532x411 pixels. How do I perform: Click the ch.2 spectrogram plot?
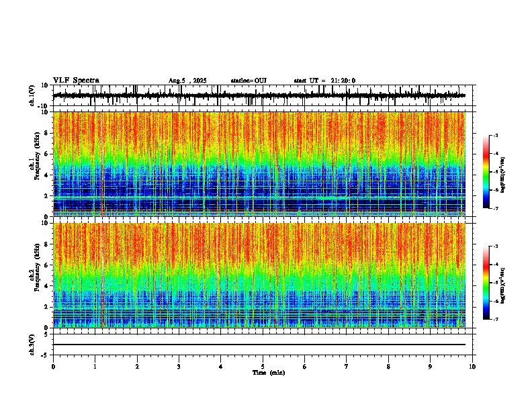coord(259,275)
